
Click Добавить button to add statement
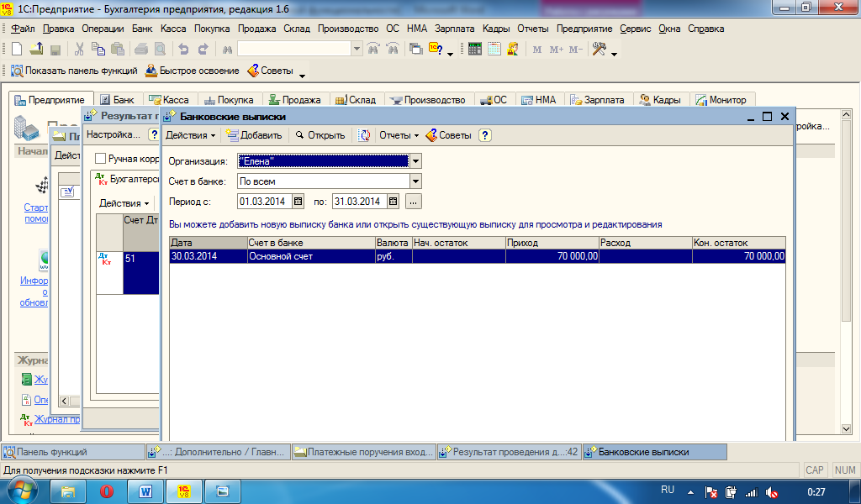(x=254, y=135)
